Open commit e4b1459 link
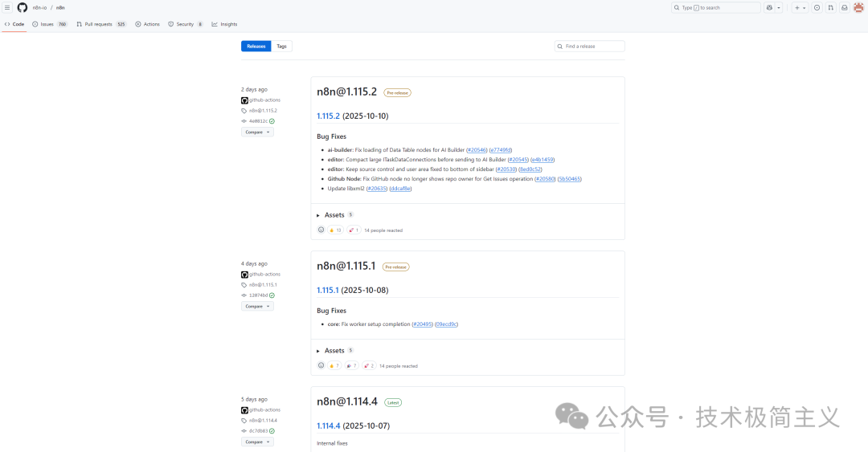This screenshot has height=452, width=868. 542,160
